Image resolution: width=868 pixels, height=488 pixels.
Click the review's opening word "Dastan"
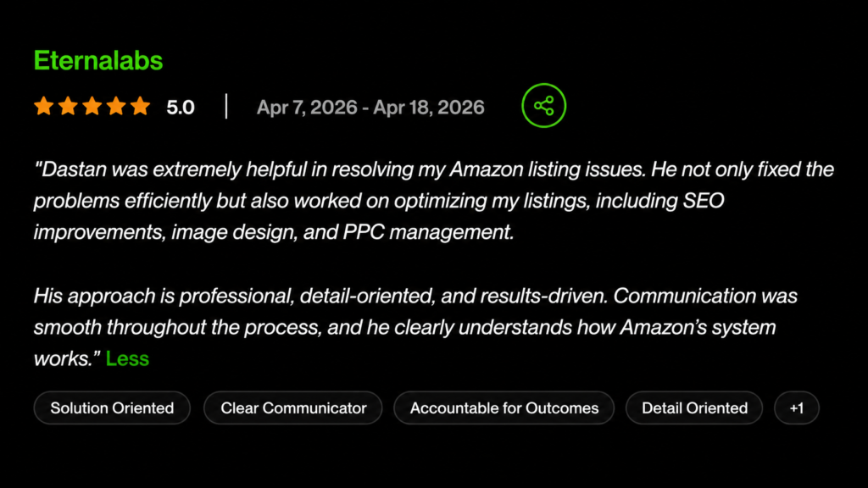70,169
